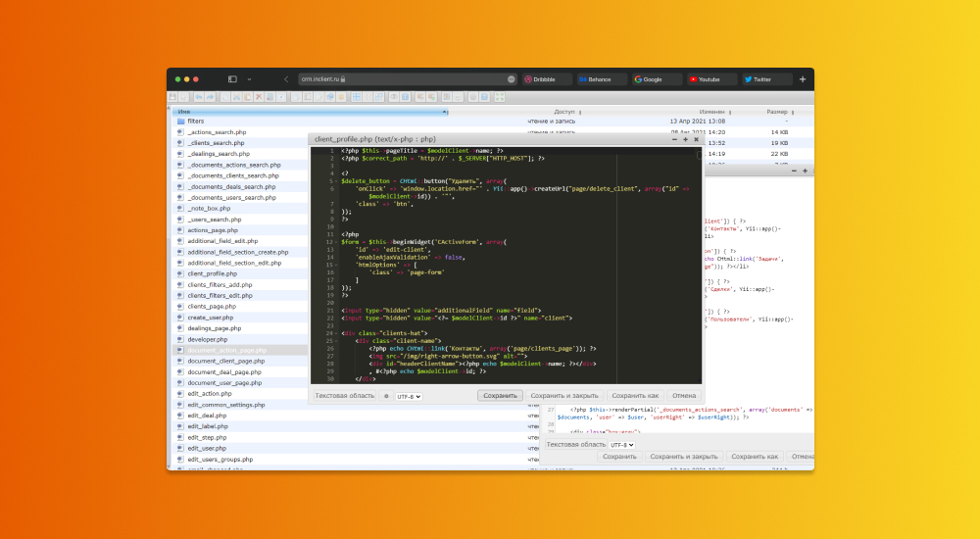Open UTF-8 dropdown in the background editor
The image size is (980, 539).
622,444
